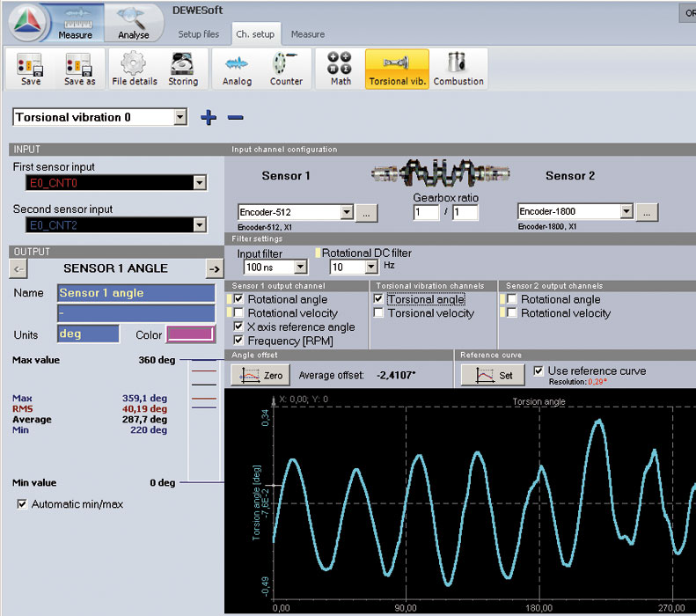Click the Save toolbar icon
696x616 pixels.
tap(30, 70)
